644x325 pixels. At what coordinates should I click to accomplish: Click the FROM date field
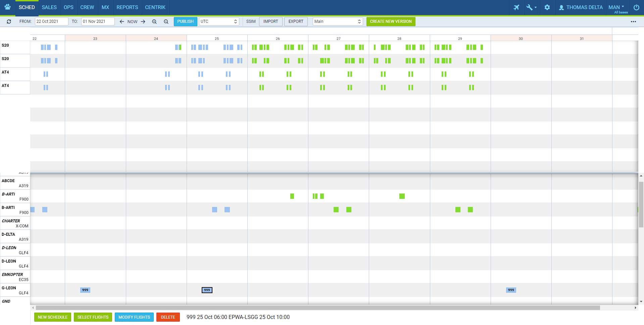click(51, 21)
